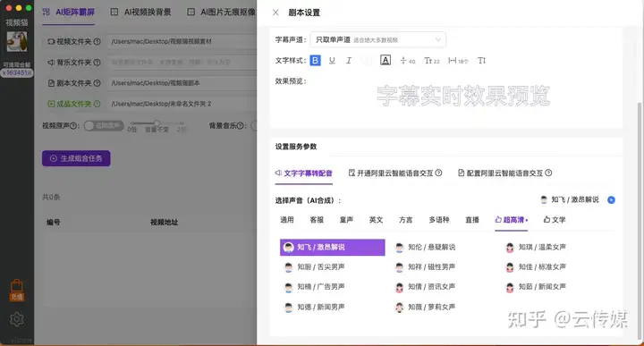Choose the 知倩 / 资讯女声 voice

coord(426,287)
